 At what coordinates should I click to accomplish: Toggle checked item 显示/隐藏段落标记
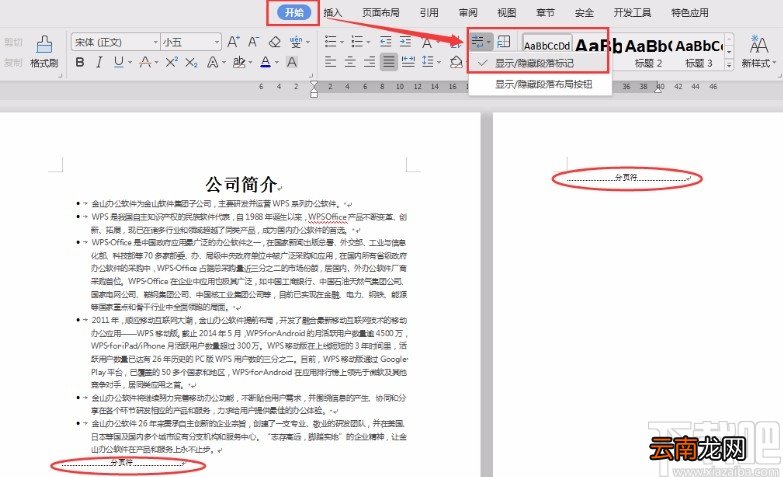pos(539,63)
